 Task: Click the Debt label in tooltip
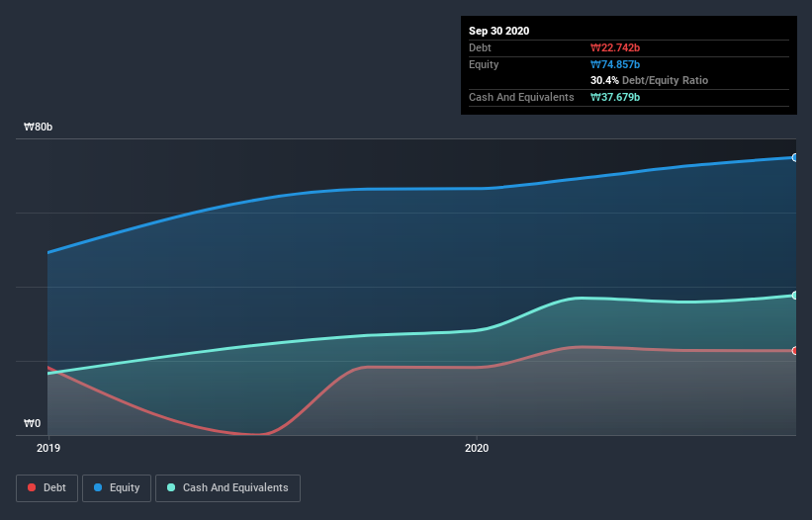tap(480, 47)
